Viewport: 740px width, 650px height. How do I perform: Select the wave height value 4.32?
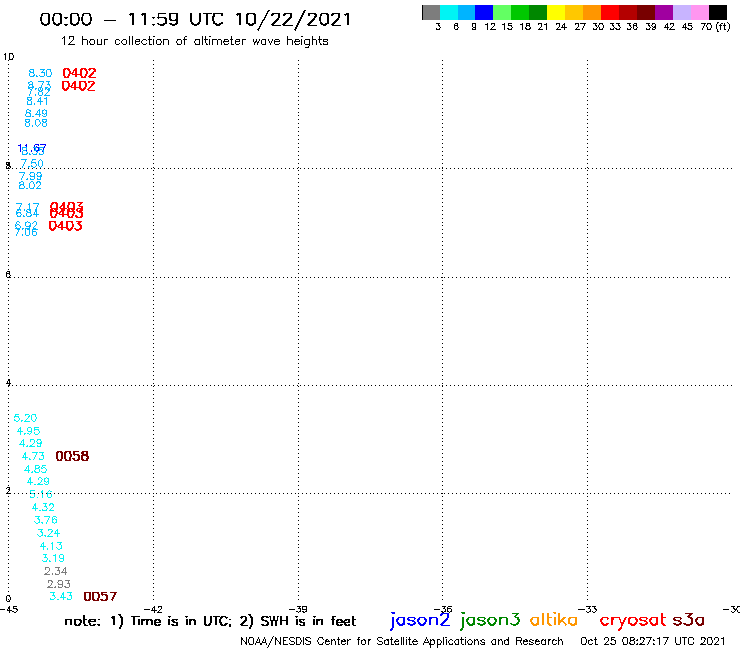pyautogui.click(x=43, y=507)
